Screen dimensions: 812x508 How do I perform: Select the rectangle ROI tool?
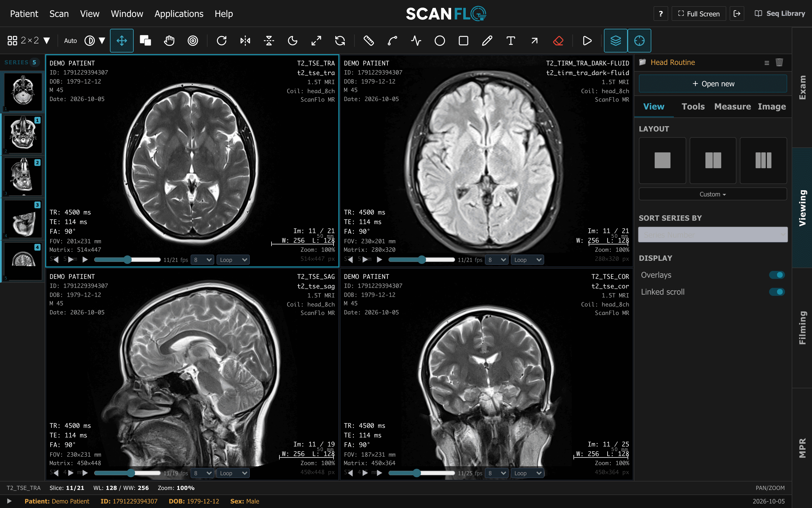point(464,41)
